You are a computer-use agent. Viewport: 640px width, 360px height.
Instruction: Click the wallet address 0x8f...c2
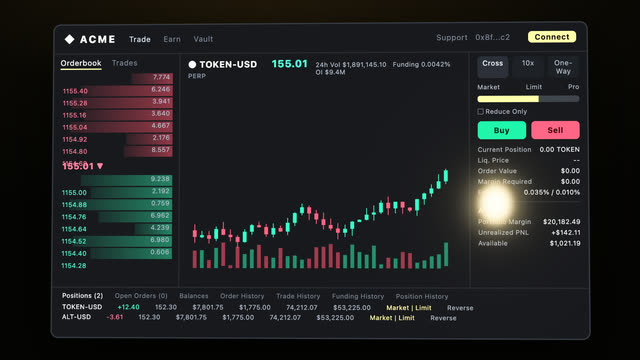[493, 38]
